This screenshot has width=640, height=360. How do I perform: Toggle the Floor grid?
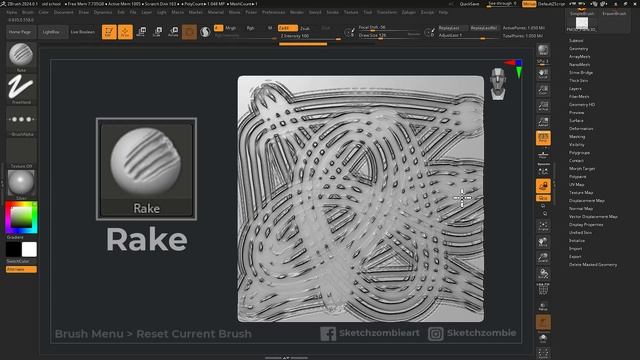tap(543, 155)
